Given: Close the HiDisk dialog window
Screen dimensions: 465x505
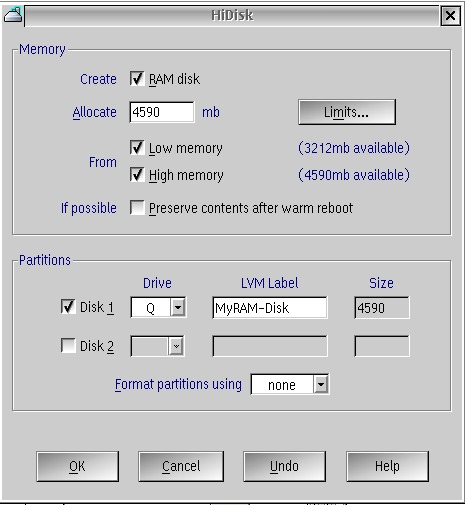Looking at the screenshot, I should coord(450,15).
